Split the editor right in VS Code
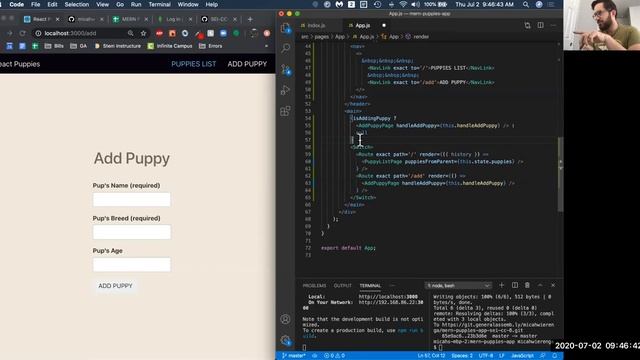Viewport: 640px width, 360px height. (x=540, y=25)
